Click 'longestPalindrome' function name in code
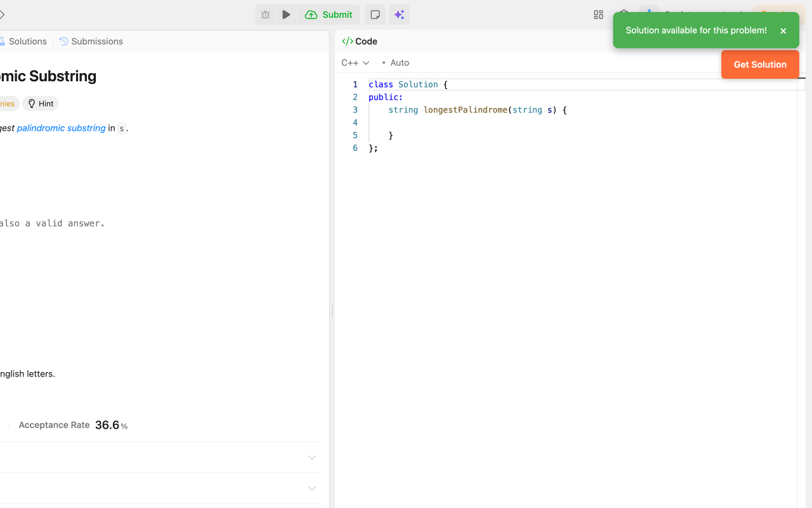This screenshot has width=812, height=508. pos(466,110)
